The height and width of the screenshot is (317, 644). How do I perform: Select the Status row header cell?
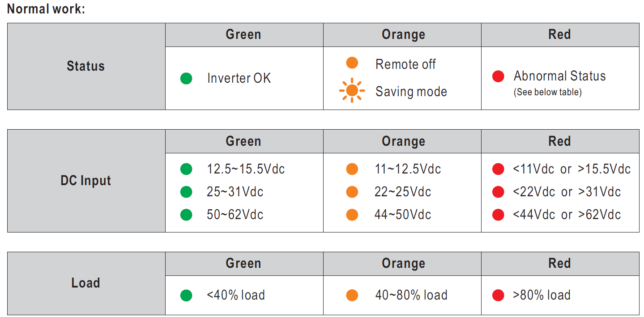(86, 66)
